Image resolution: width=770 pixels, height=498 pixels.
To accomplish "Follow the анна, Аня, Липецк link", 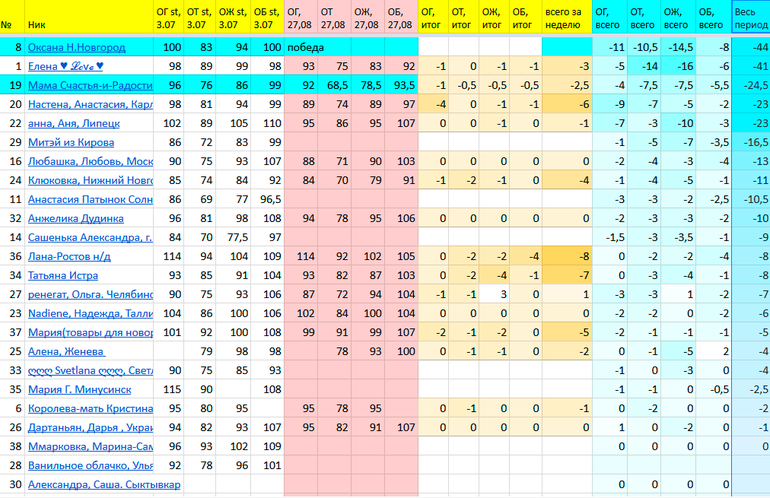I will (x=74, y=123).
